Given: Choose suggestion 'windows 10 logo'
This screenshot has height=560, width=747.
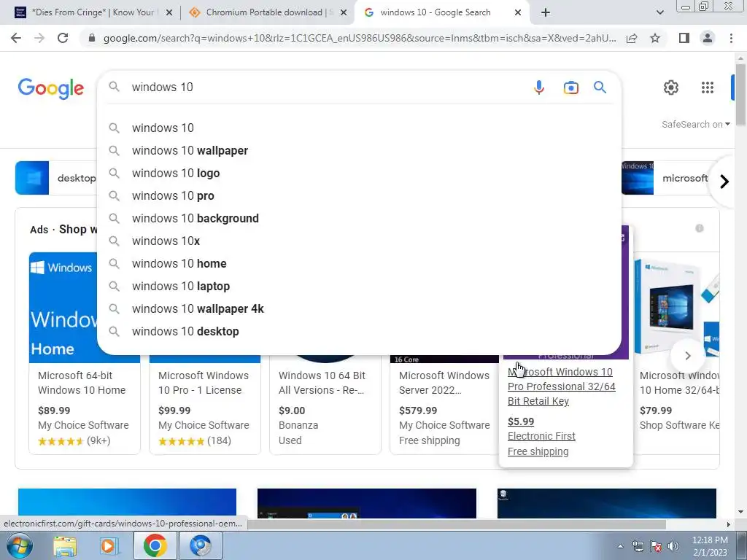Looking at the screenshot, I should pyautogui.click(x=359, y=173).
